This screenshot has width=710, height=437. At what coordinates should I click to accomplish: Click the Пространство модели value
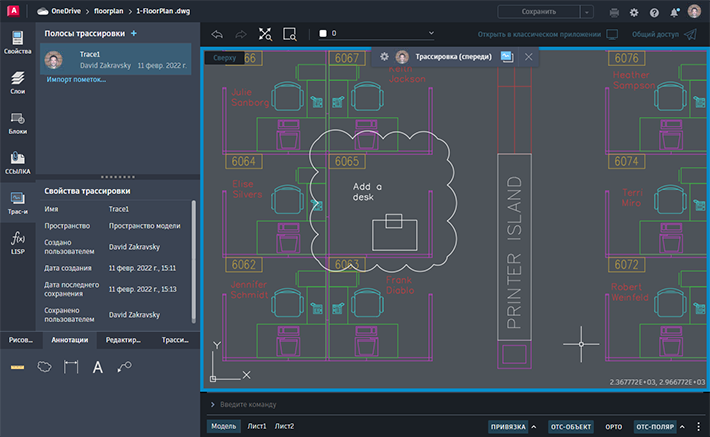[144, 226]
